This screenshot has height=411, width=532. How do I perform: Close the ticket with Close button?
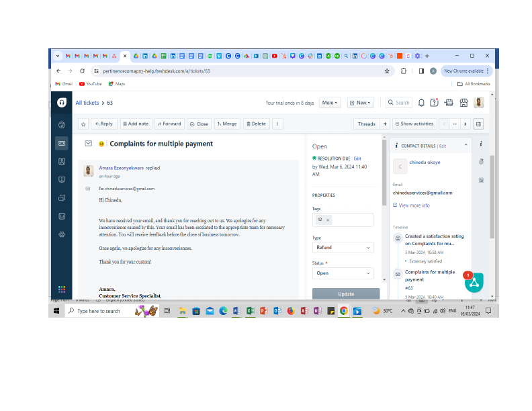point(199,124)
